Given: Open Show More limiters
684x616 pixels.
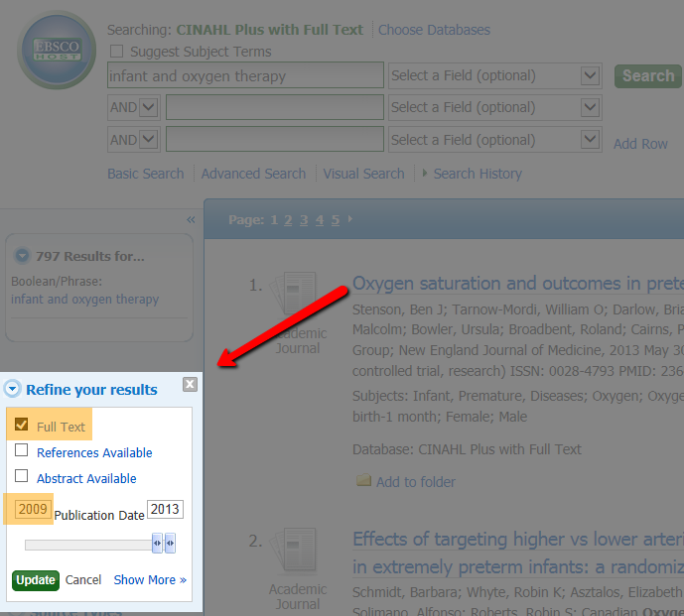Looking at the screenshot, I should (x=150, y=580).
